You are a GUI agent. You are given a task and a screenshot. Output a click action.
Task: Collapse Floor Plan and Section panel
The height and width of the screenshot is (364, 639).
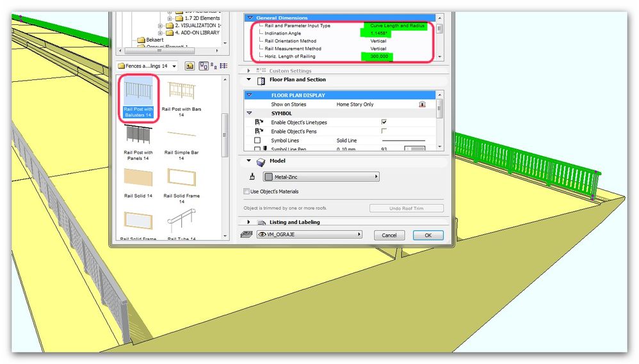(248, 79)
